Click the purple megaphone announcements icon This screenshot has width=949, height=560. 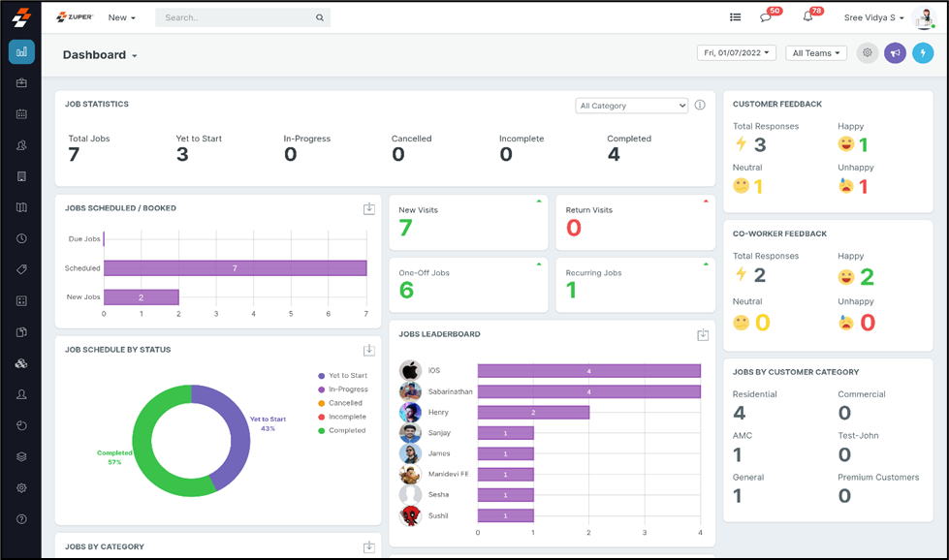click(x=895, y=52)
